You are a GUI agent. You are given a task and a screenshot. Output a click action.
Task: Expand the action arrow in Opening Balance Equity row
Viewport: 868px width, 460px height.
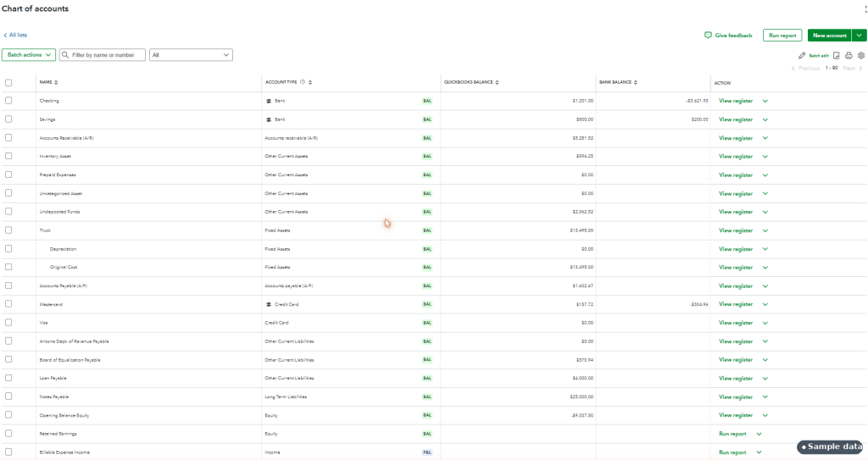tap(765, 415)
